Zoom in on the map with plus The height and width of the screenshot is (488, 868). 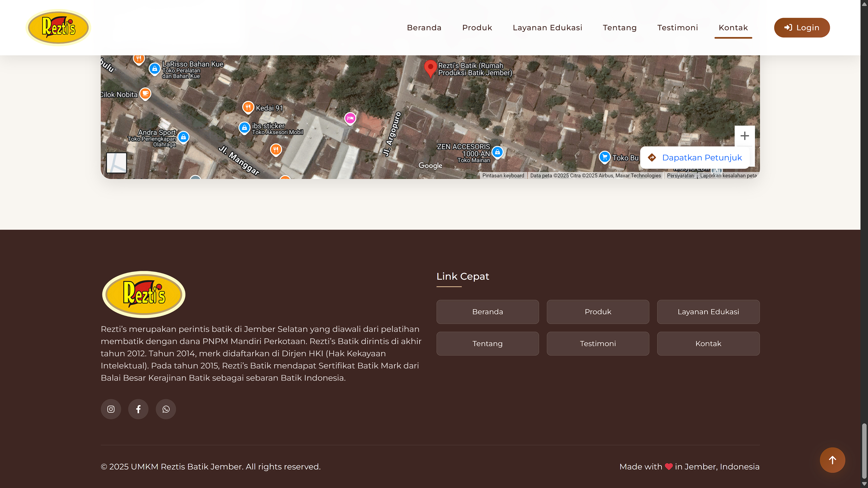[744, 136]
